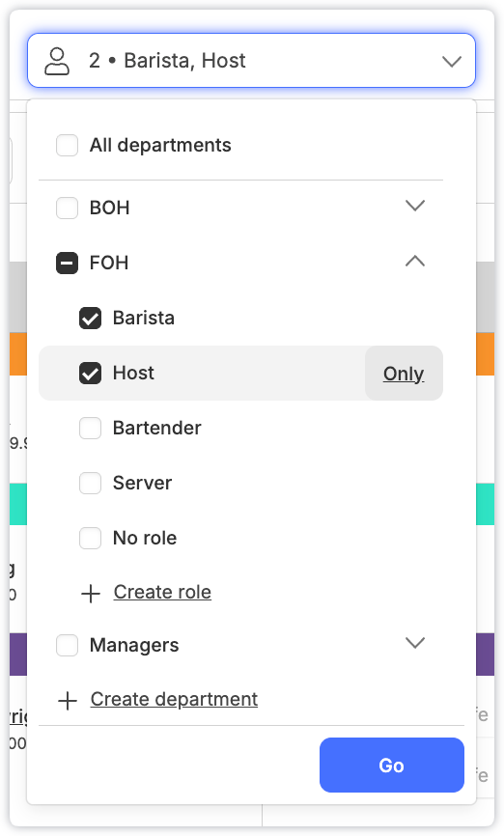Expand the Managers department chevron
The width and height of the screenshot is (504, 836).
click(x=415, y=643)
